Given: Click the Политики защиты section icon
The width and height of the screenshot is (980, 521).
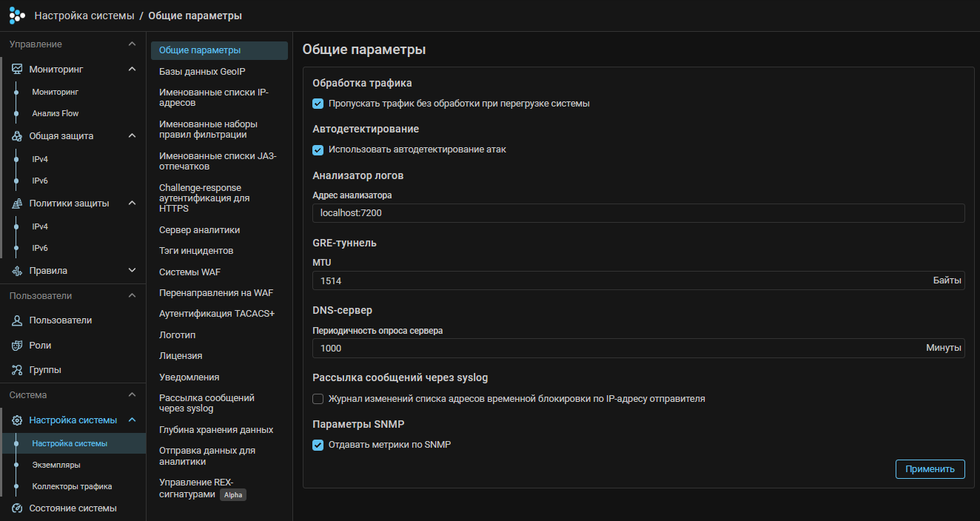Looking at the screenshot, I should click(17, 204).
